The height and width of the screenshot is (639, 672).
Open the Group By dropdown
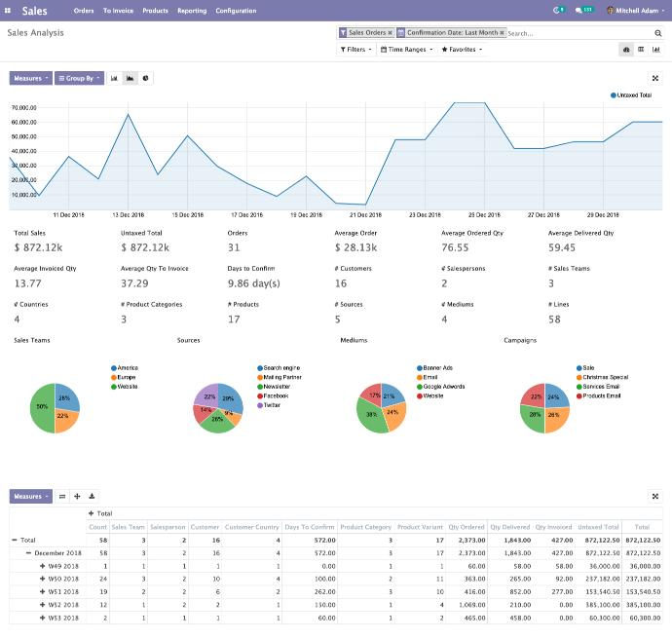pyautogui.click(x=79, y=78)
